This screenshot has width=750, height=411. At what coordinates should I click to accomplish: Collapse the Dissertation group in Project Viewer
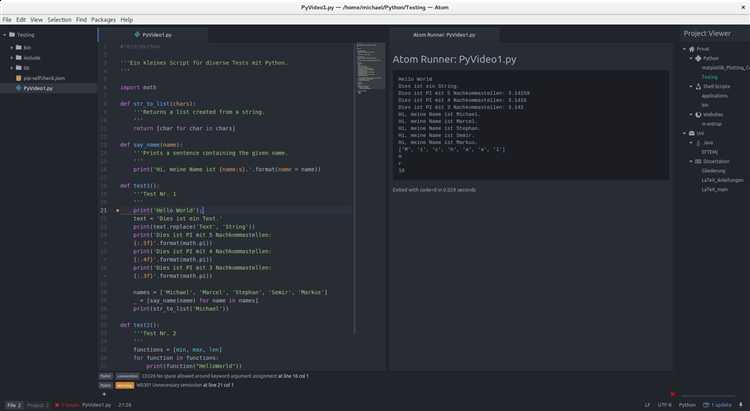point(691,162)
